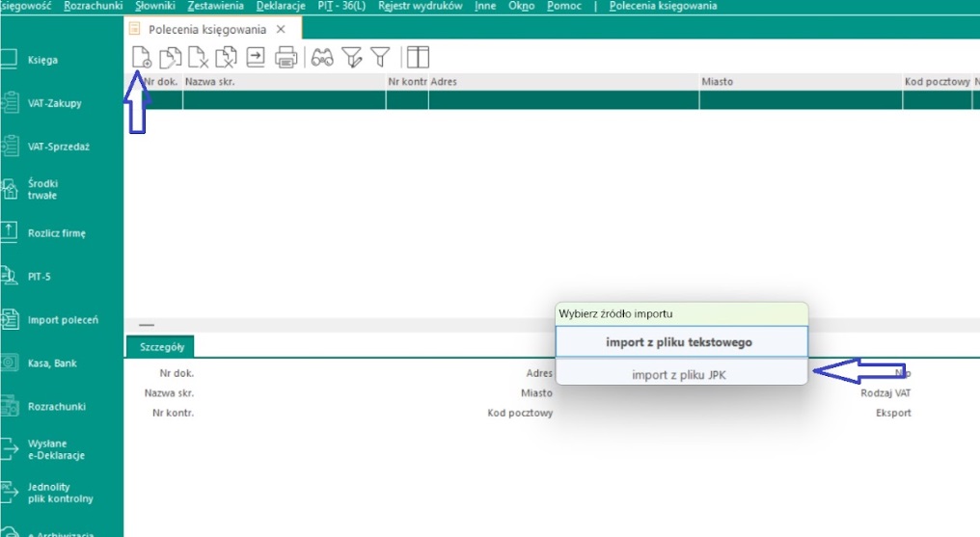Select the highlighted green table row

click(552, 100)
